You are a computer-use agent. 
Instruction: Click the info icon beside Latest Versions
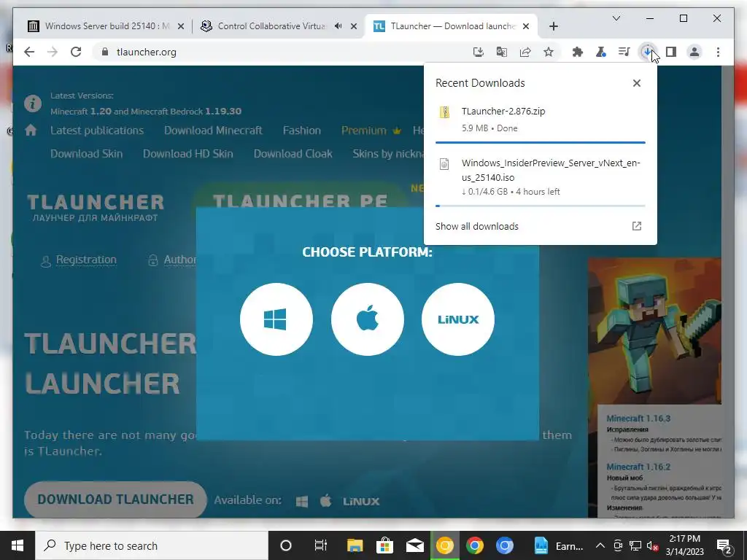[x=33, y=104]
